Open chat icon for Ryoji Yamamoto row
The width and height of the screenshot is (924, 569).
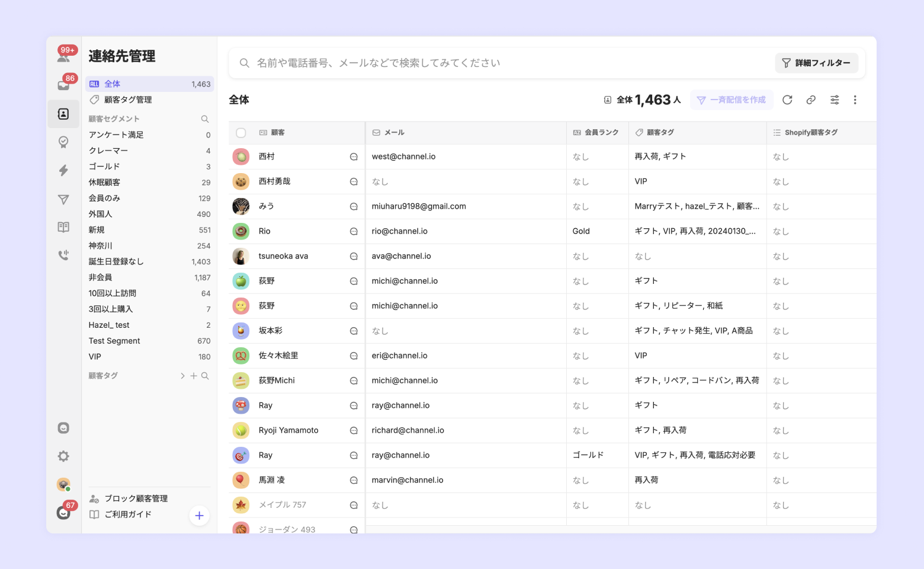click(x=354, y=431)
